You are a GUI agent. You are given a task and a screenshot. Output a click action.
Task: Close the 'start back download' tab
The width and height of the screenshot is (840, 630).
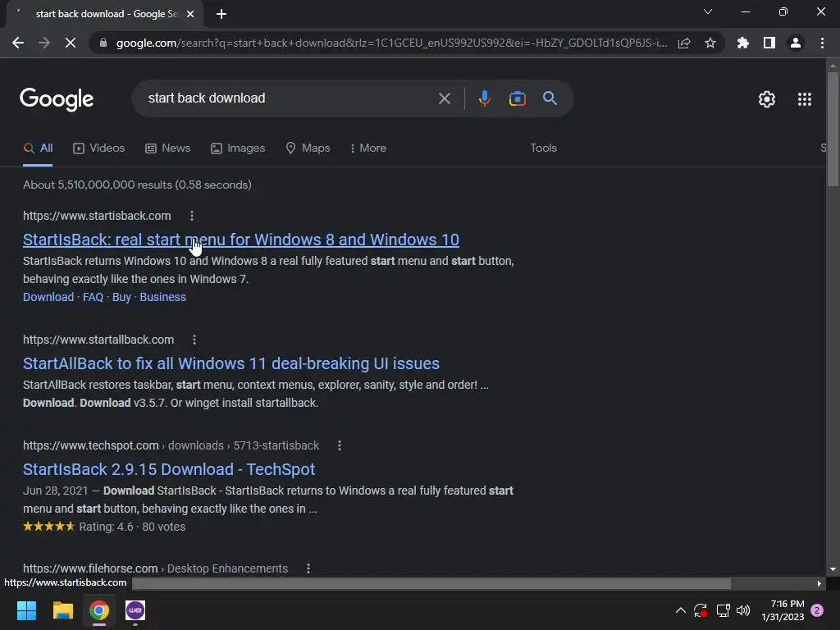190,14
